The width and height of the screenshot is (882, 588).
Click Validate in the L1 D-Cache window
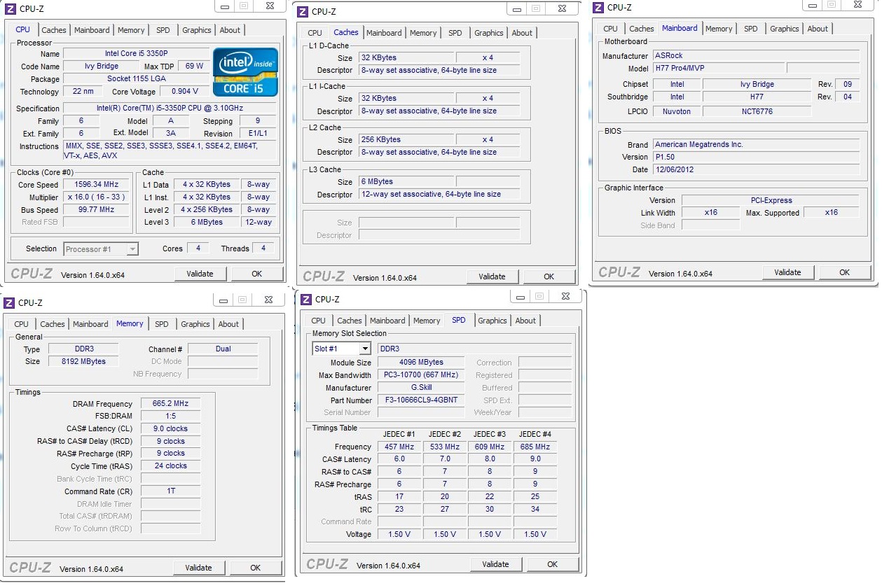point(492,276)
